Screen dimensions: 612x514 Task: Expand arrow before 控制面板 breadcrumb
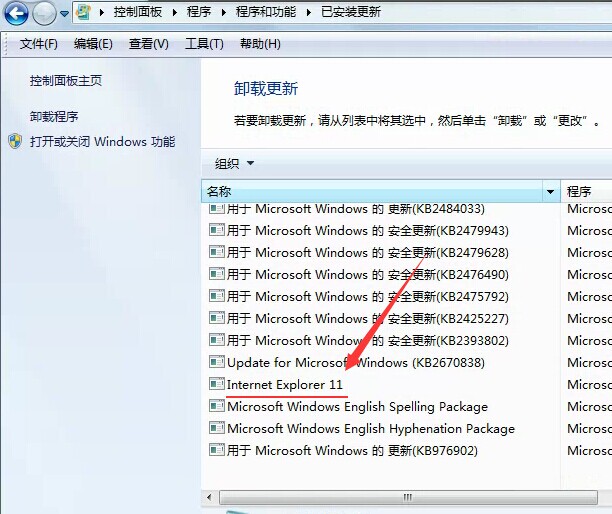click(x=102, y=12)
